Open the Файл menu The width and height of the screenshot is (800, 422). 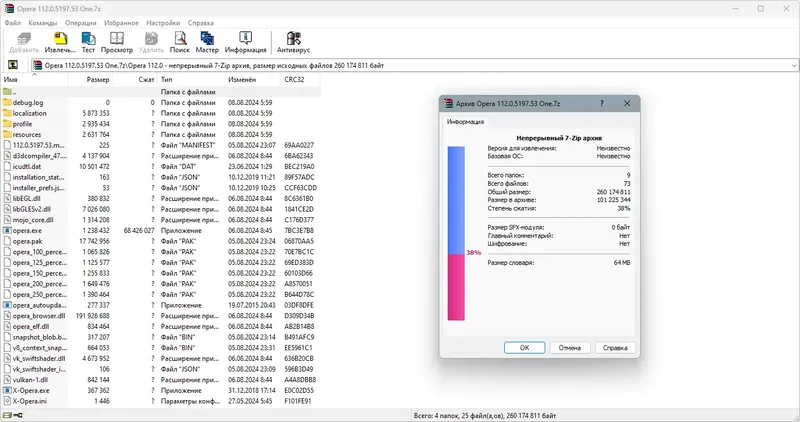13,23
